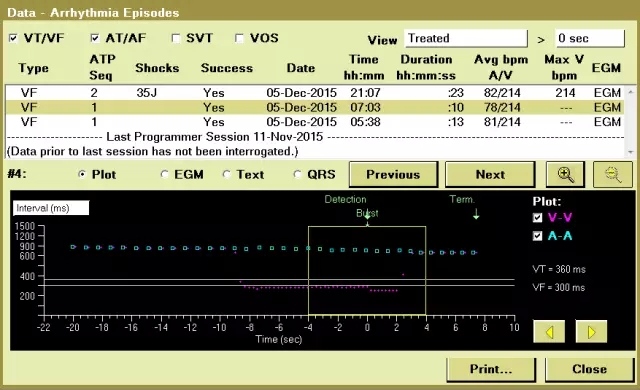
Task: Open the View Treated dropdown
Action: click(466, 38)
